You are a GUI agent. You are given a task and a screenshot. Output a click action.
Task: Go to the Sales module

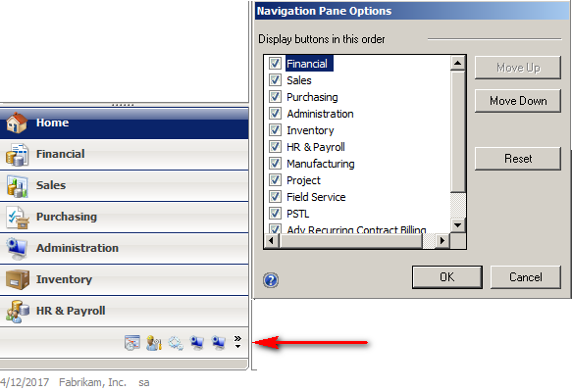[x=124, y=186]
